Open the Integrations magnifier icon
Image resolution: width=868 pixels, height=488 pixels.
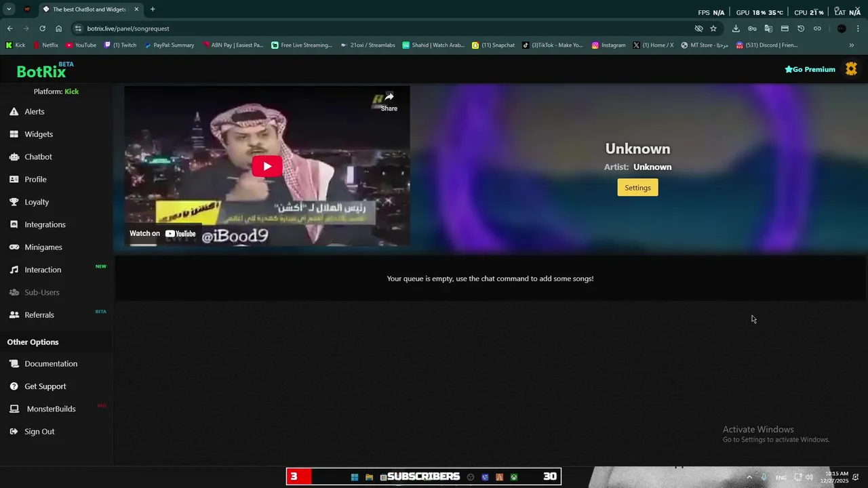tap(14, 224)
